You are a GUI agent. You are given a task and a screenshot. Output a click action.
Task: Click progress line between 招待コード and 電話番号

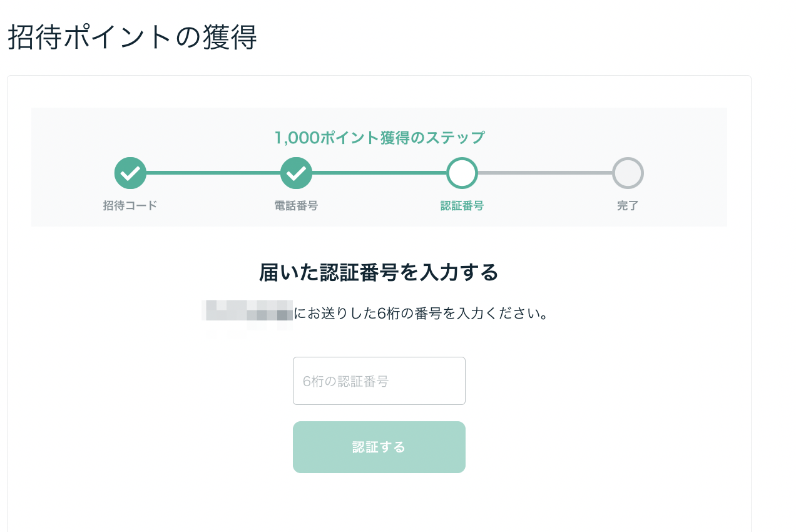[213, 173]
